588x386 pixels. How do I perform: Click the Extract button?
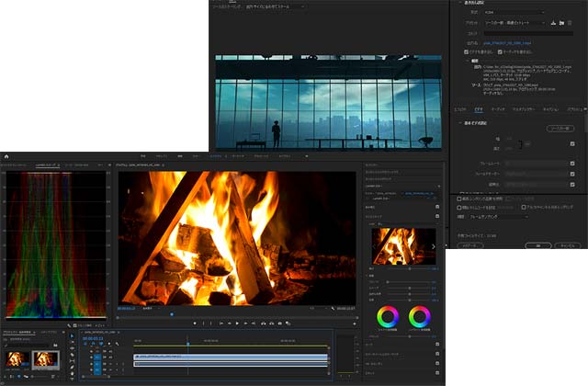tap(272, 324)
